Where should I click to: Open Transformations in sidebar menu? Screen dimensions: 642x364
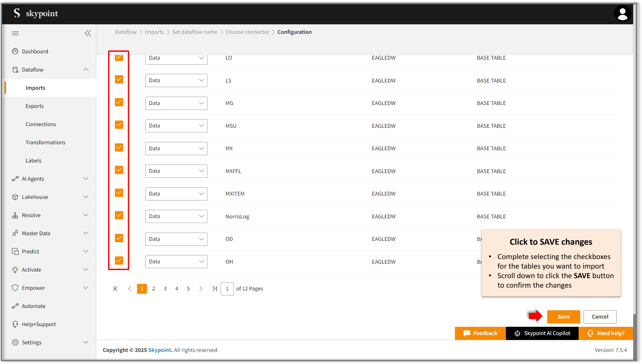coord(45,142)
